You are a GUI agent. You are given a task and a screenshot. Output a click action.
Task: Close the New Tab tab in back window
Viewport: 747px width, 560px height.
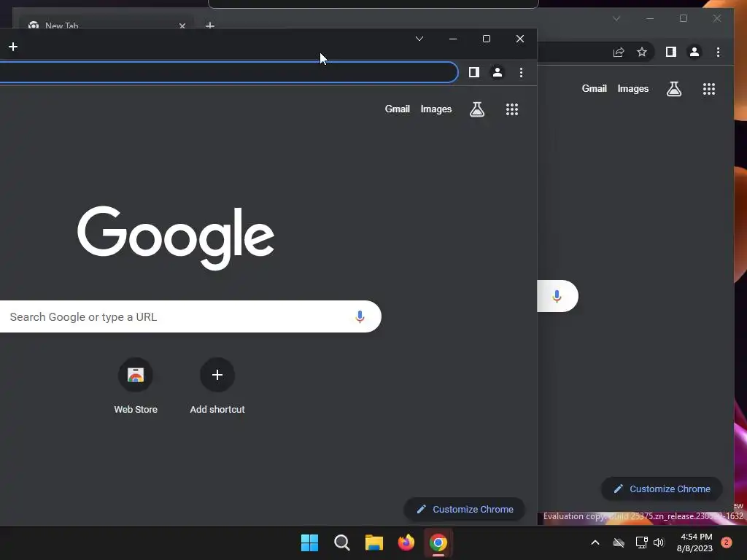[182, 25]
